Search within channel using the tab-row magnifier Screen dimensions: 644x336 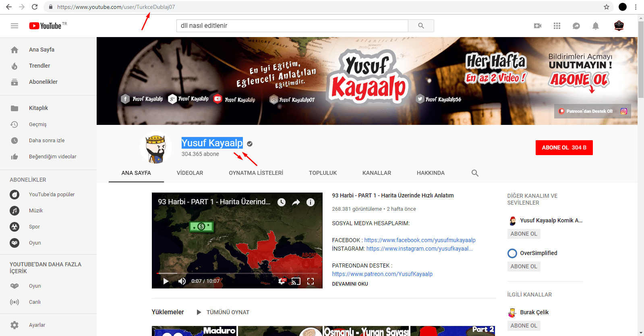(x=475, y=173)
